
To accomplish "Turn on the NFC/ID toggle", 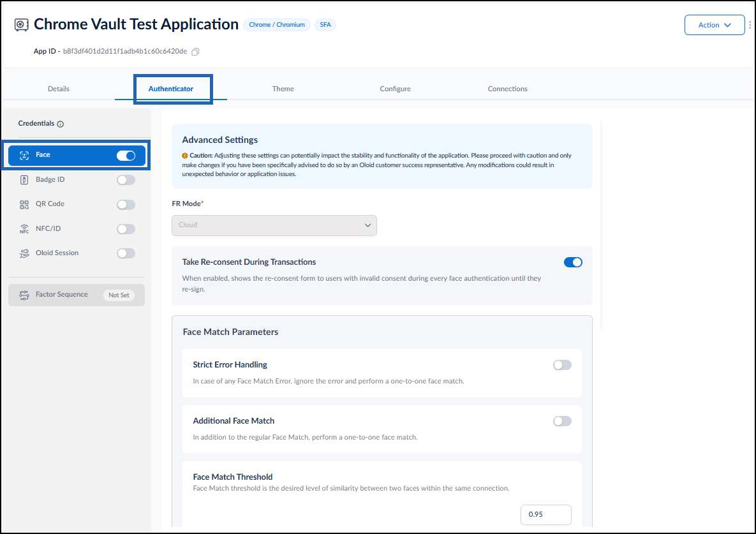I will point(126,229).
